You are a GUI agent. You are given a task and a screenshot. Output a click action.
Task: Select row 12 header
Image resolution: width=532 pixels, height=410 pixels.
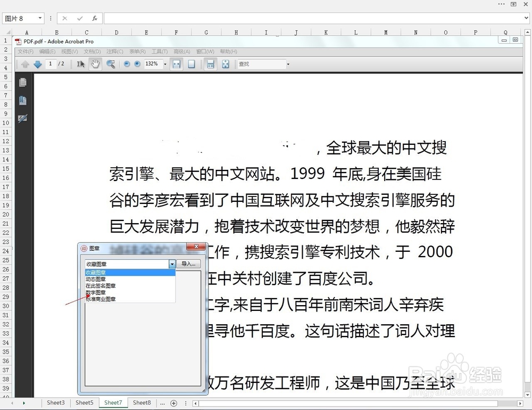pos(6,141)
